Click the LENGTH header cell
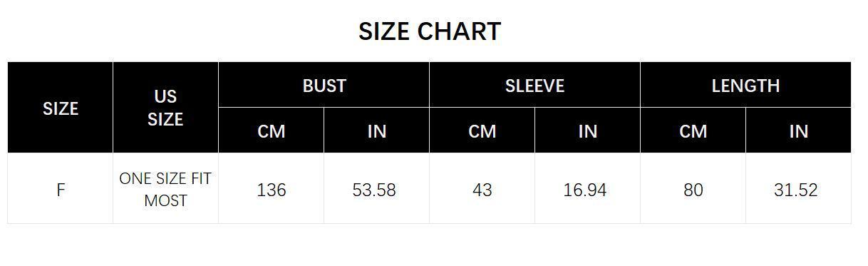 [745, 85]
